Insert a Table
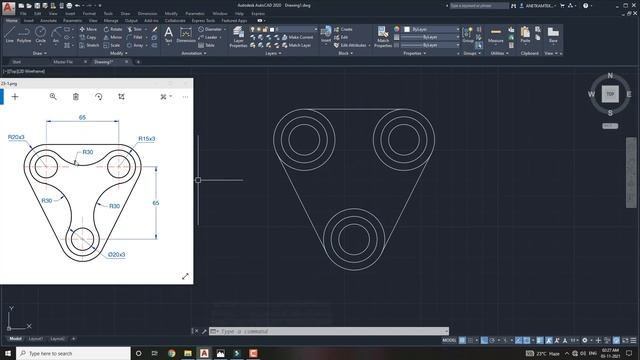This screenshot has height=360, width=640. point(207,45)
